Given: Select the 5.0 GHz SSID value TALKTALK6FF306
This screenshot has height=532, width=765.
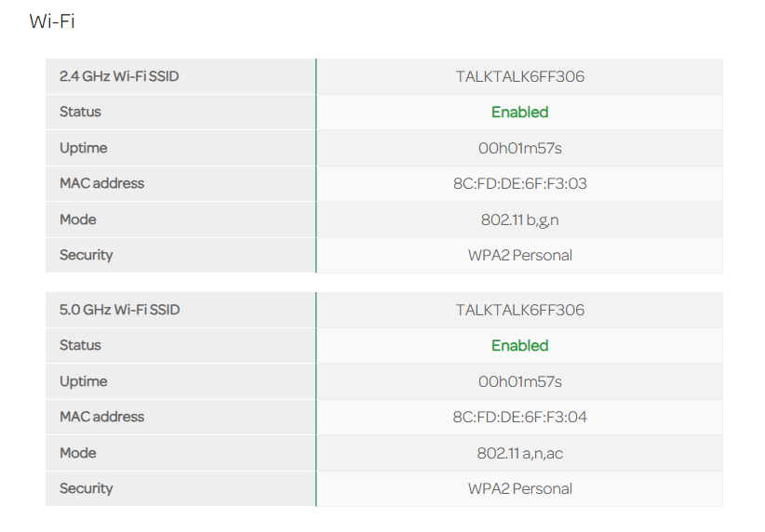Looking at the screenshot, I should point(519,310).
